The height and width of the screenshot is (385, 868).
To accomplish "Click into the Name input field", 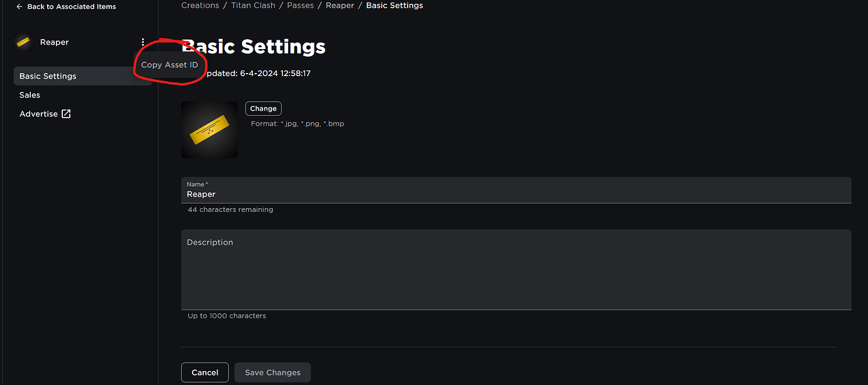I will click(516, 194).
